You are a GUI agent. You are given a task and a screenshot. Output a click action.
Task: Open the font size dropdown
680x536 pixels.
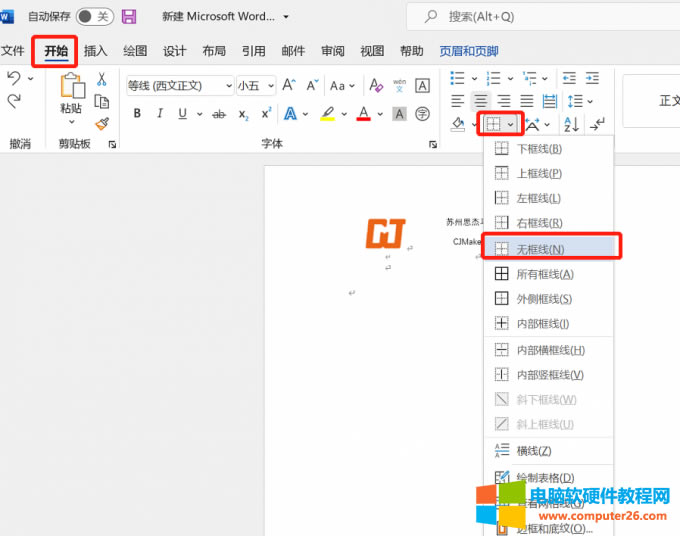coord(270,86)
